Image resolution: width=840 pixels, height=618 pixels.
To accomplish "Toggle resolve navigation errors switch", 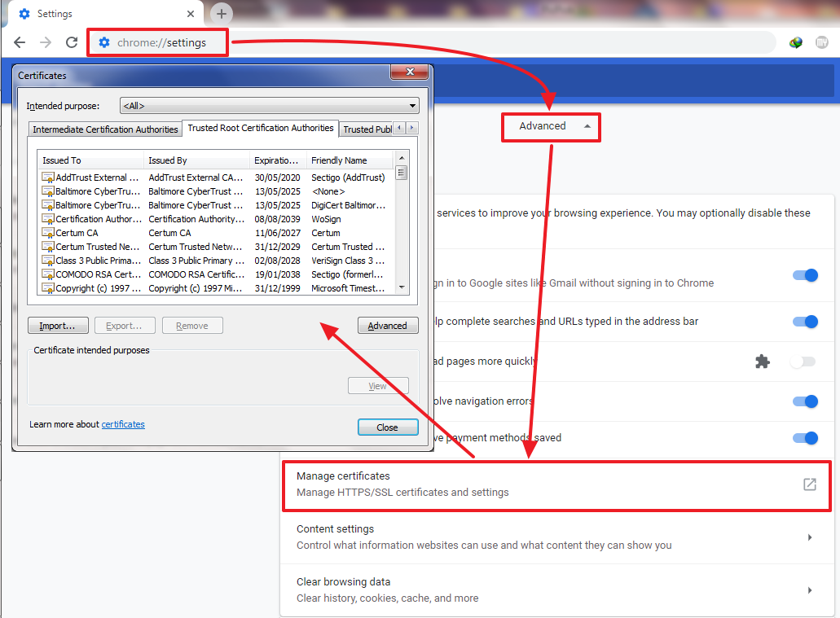I will [x=805, y=401].
